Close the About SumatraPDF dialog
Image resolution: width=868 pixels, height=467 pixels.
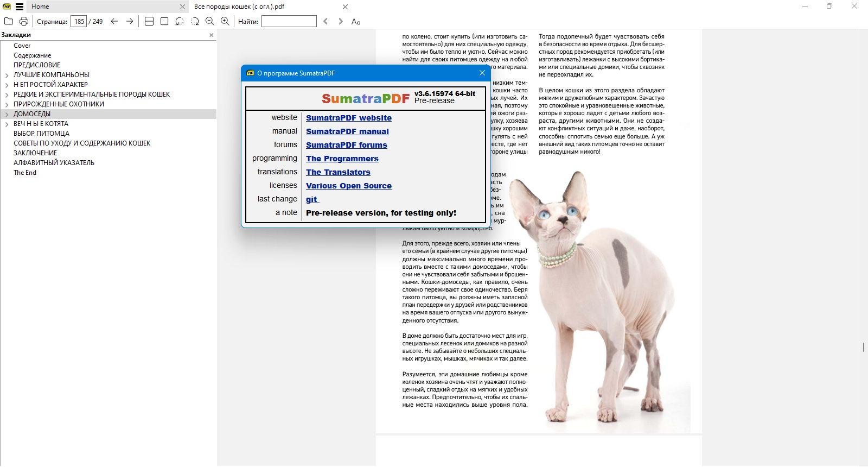point(482,73)
